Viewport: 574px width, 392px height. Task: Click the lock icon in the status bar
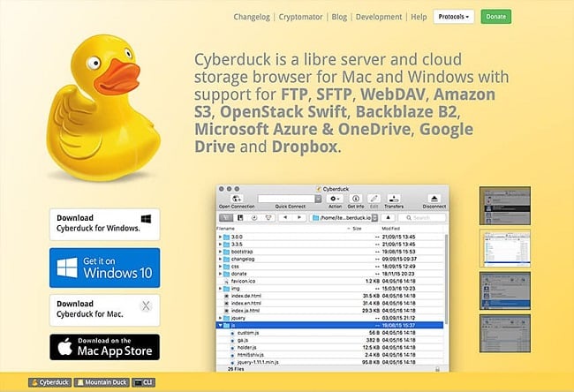pyautogui.click(x=437, y=369)
